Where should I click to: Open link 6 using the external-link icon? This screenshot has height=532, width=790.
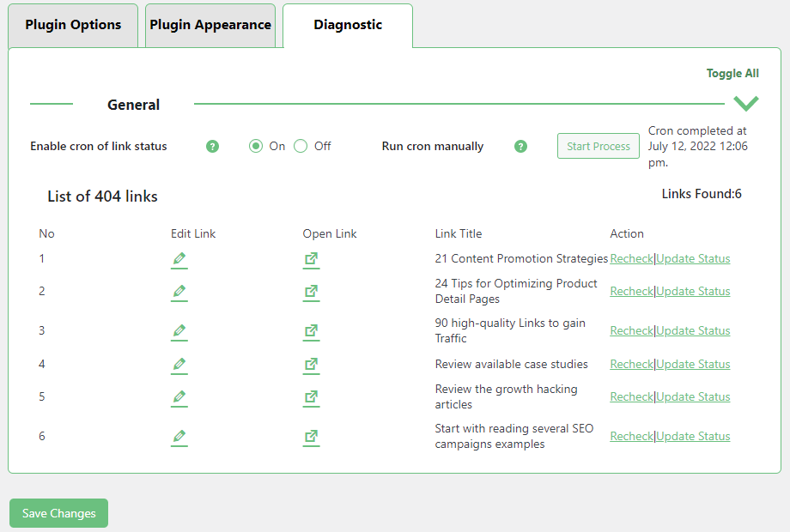click(x=311, y=437)
